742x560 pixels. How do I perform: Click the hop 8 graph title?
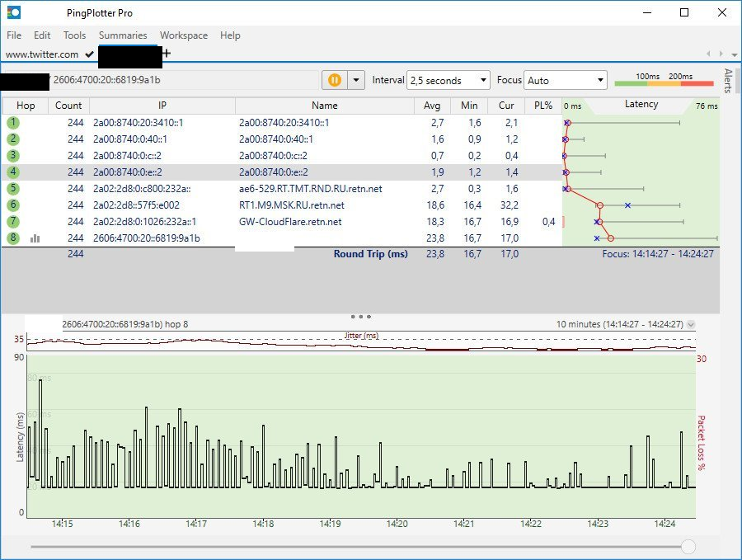click(125, 324)
